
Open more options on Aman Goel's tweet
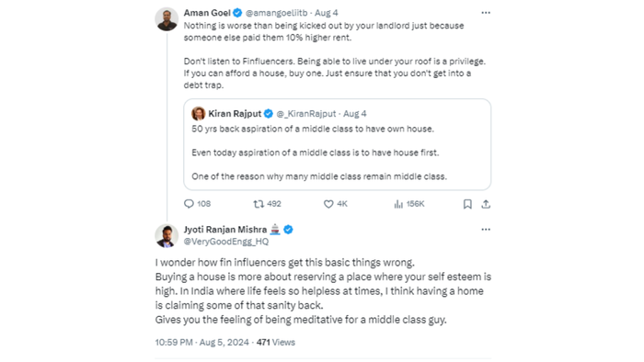(486, 13)
